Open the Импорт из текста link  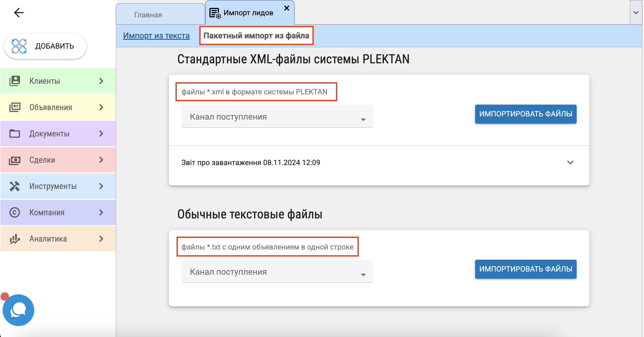tap(156, 35)
